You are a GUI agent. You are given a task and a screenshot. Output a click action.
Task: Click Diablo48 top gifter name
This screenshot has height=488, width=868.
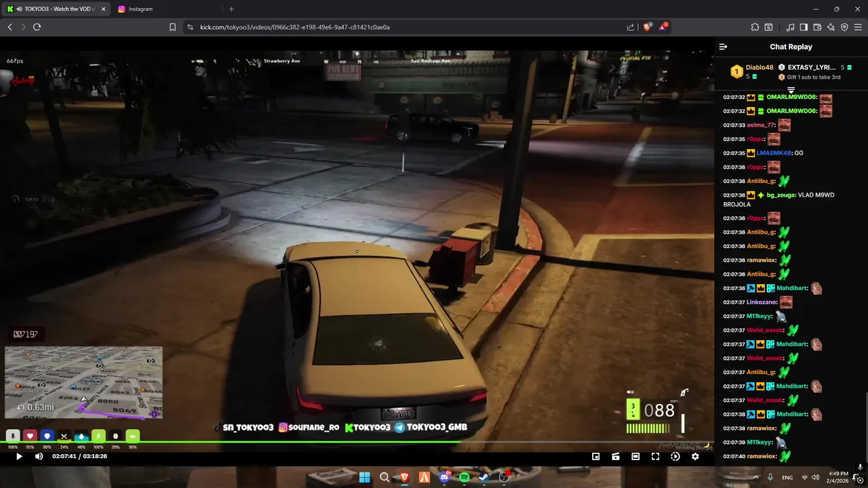point(759,67)
